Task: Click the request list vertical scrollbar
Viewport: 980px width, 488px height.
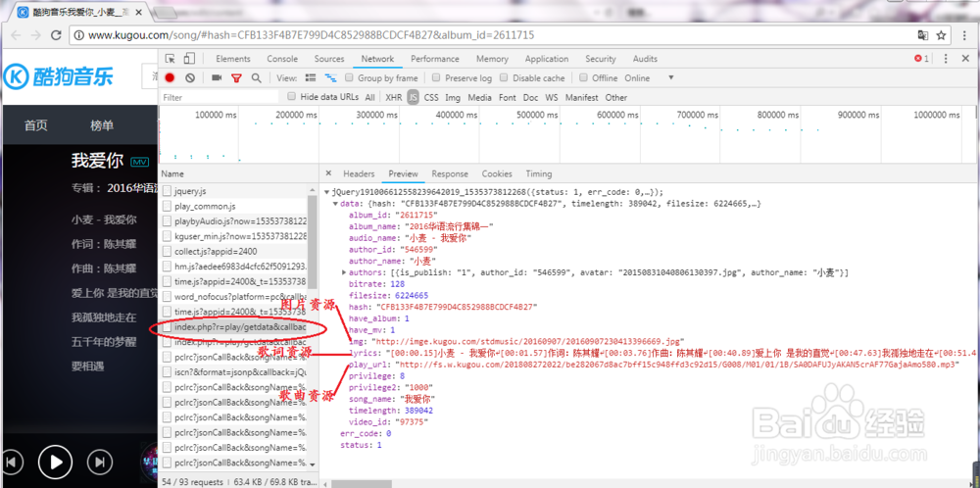Action: (x=314, y=244)
